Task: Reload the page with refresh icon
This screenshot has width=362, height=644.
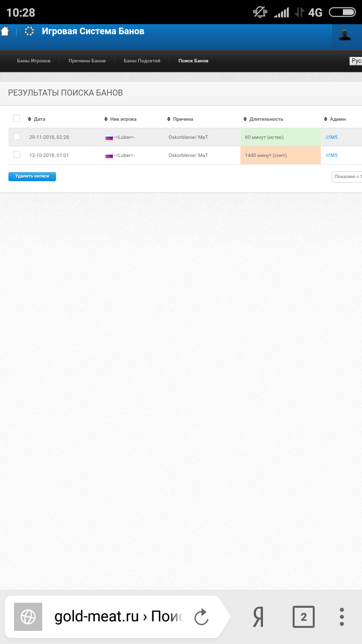Action: point(201,616)
